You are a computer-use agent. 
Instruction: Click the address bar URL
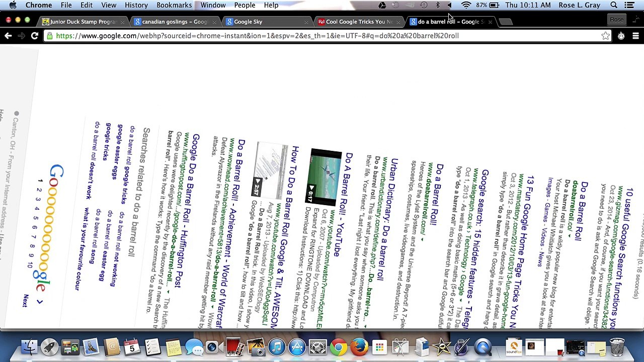click(x=257, y=36)
